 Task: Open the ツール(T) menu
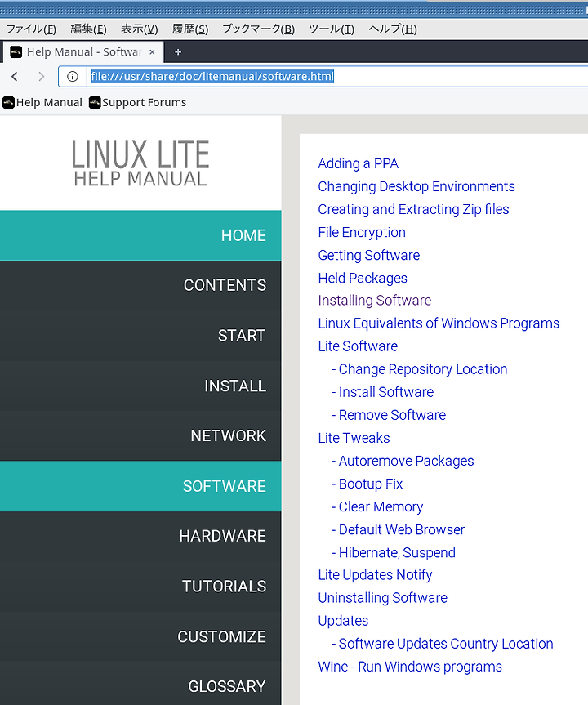[332, 29]
